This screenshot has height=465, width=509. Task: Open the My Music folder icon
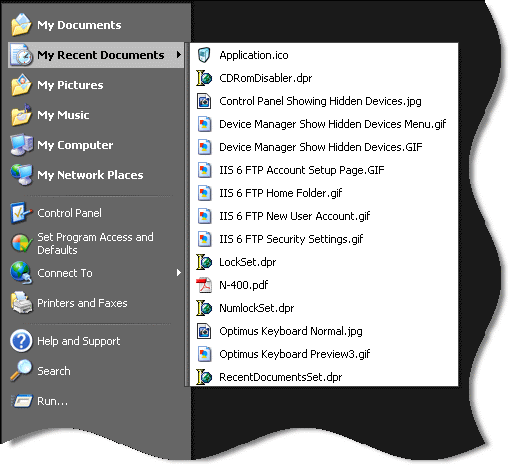[21, 115]
